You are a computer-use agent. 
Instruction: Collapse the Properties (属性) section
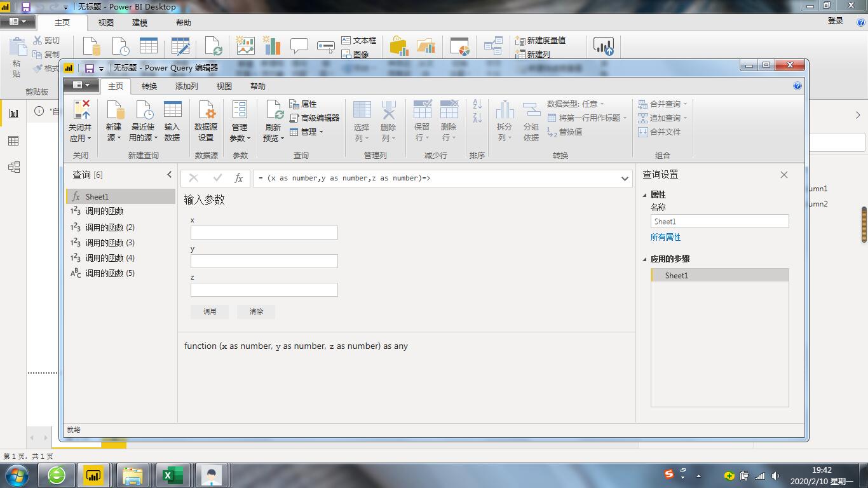(645, 195)
